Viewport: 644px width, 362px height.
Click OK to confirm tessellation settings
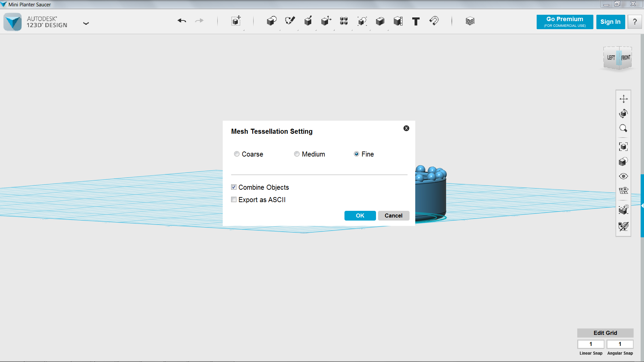point(360,215)
